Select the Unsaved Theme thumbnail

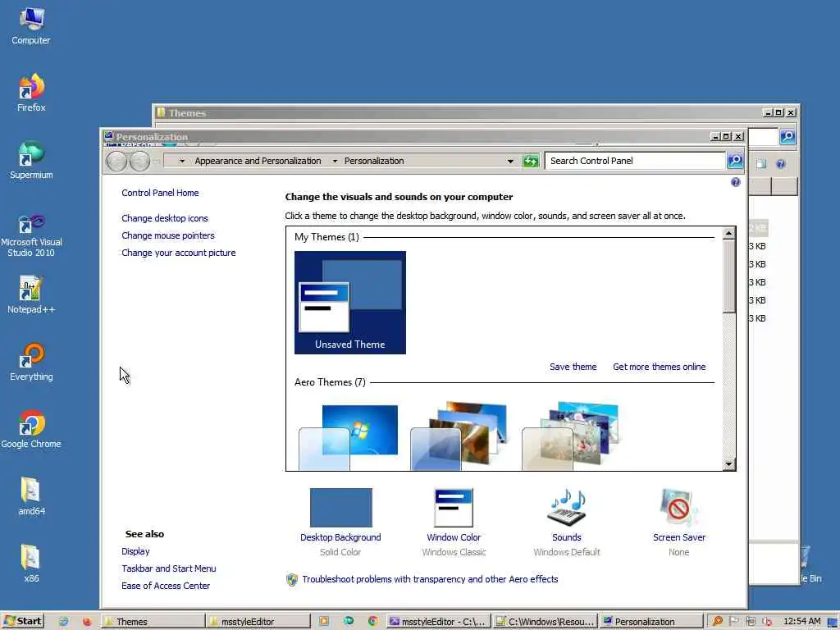(x=349, y=303)
